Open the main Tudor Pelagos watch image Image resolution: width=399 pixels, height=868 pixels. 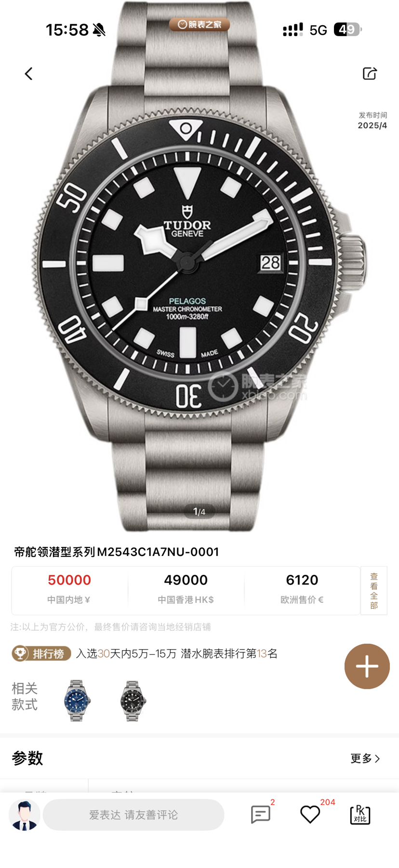[199, 266]
